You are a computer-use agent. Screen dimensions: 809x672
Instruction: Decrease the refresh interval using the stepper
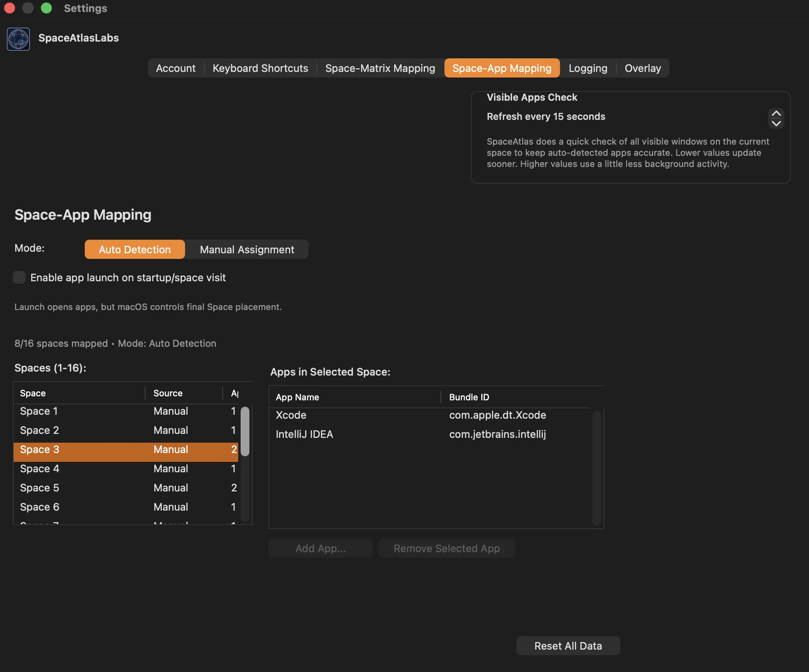coord(776,124)
